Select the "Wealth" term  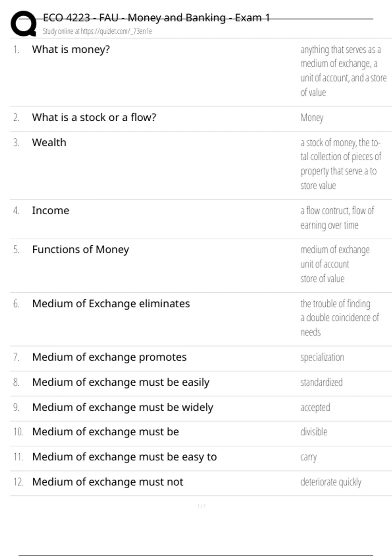pos(49,143)
